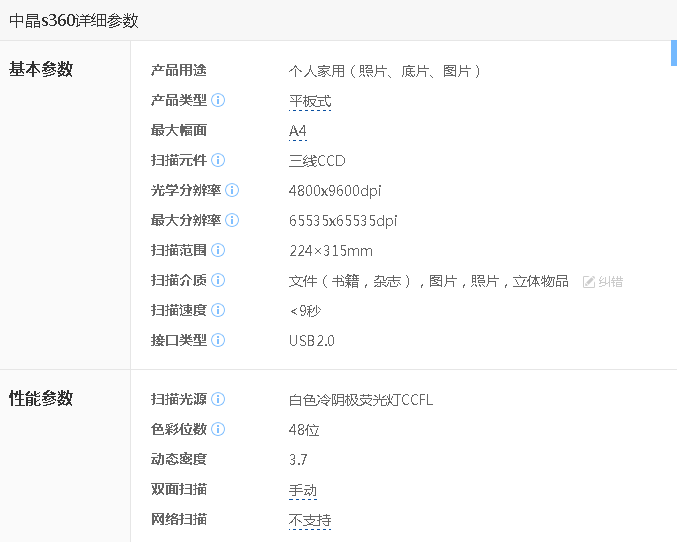
Task: Click the 双面扫描 row label
Action: (x=179, y=489)
